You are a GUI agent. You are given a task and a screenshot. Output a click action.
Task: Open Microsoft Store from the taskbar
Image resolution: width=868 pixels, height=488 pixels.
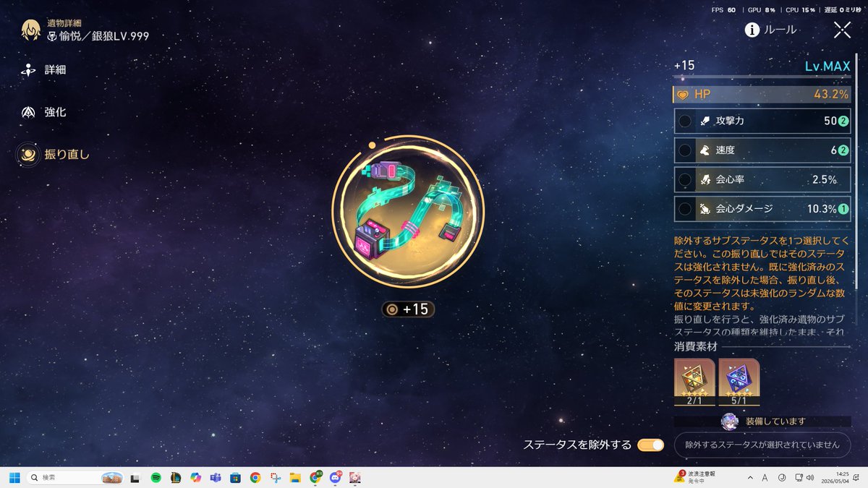click(235, 477)
